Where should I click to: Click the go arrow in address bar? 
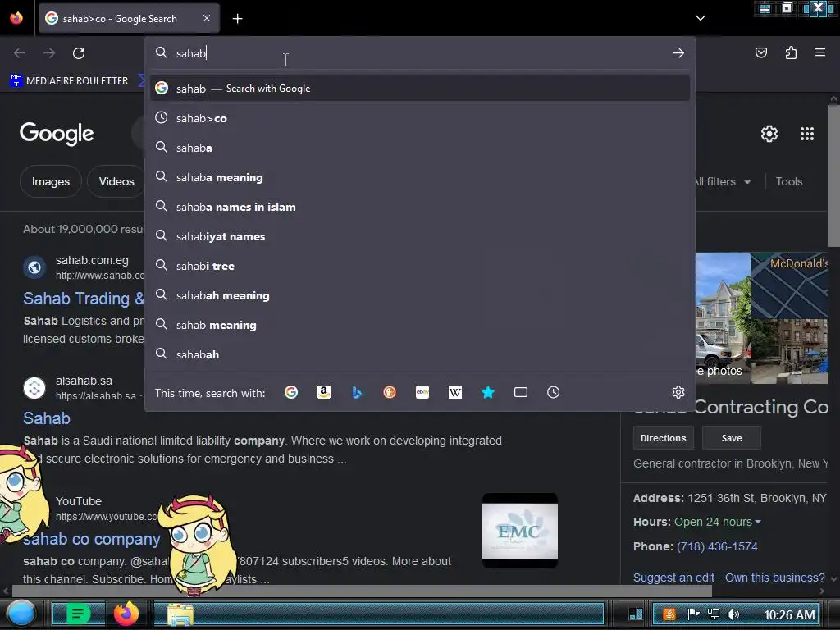[678, 53]
